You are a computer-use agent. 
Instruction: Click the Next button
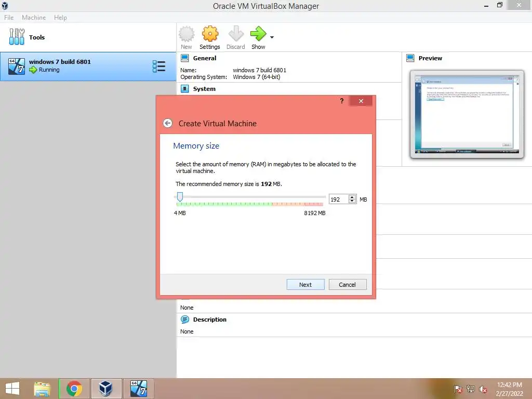[305, 285]
